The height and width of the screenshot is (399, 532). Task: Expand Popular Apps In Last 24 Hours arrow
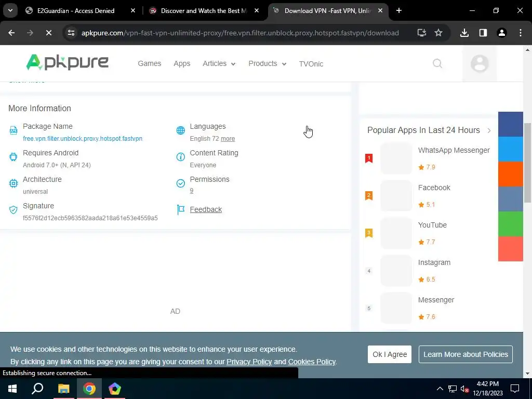click(489, 130)
